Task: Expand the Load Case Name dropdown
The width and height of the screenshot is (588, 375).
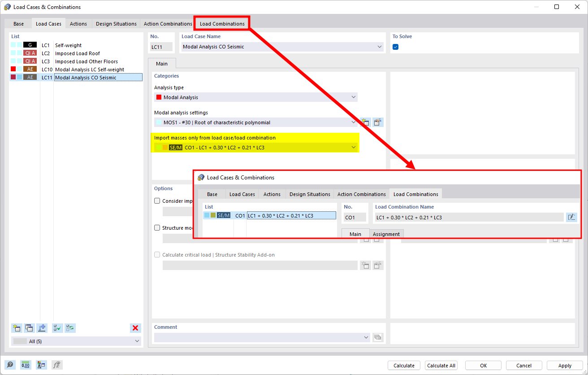Action: coord(380,47)
